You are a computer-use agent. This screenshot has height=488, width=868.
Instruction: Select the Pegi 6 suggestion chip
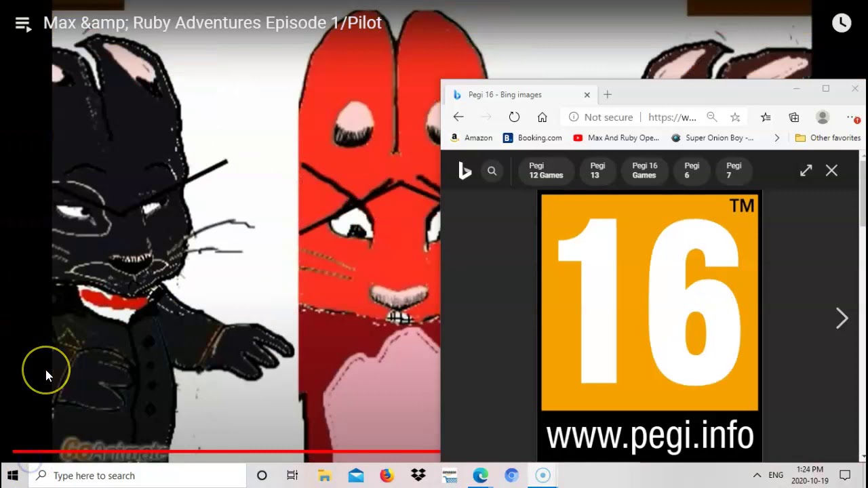[x=692, y=170]
